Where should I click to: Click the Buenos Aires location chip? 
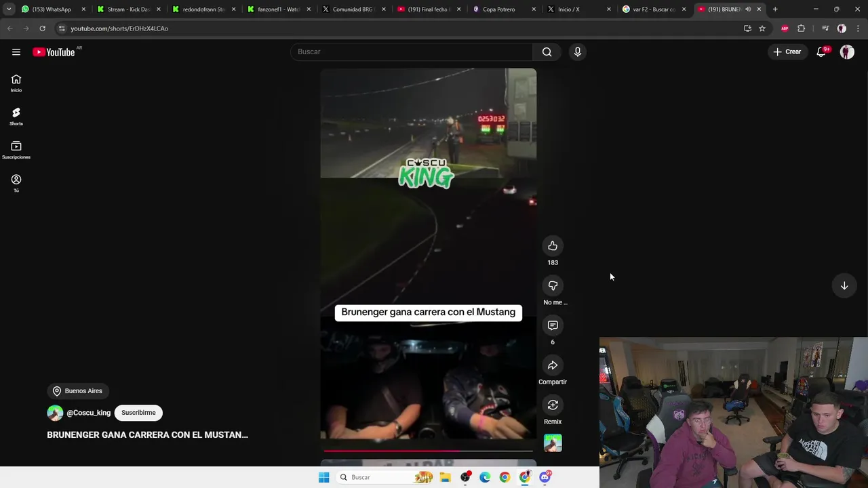click(x=78, y=391)
